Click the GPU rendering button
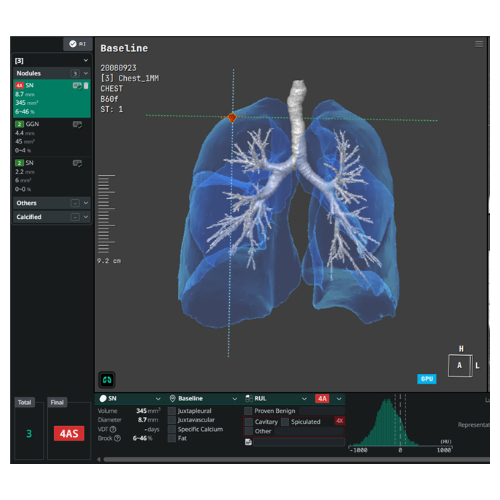 (427, 379)
